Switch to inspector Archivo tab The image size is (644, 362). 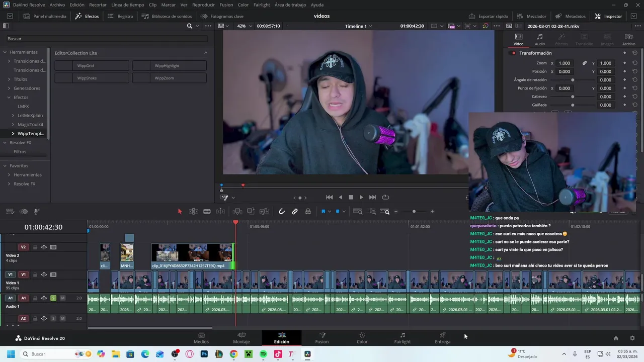tap(628, 40)
